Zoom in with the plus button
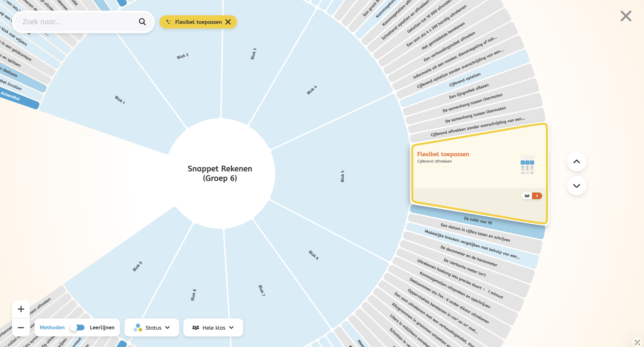This screenshot has height=347, width=644. (x=21, y=309)
